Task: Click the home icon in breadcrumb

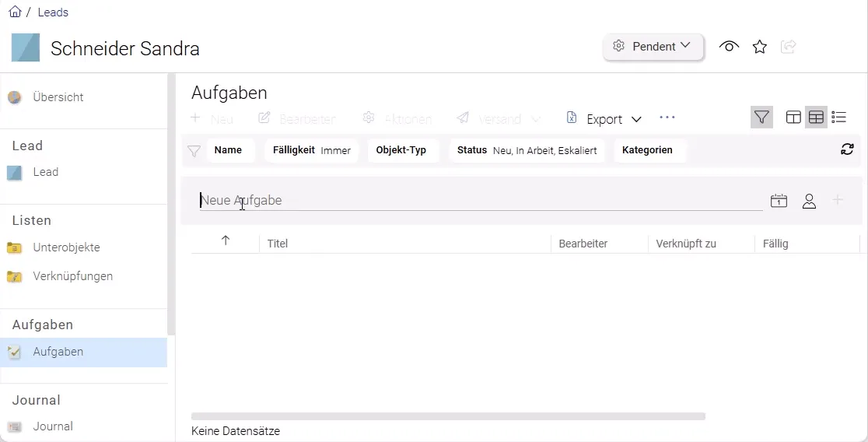Action: [15, 12]
